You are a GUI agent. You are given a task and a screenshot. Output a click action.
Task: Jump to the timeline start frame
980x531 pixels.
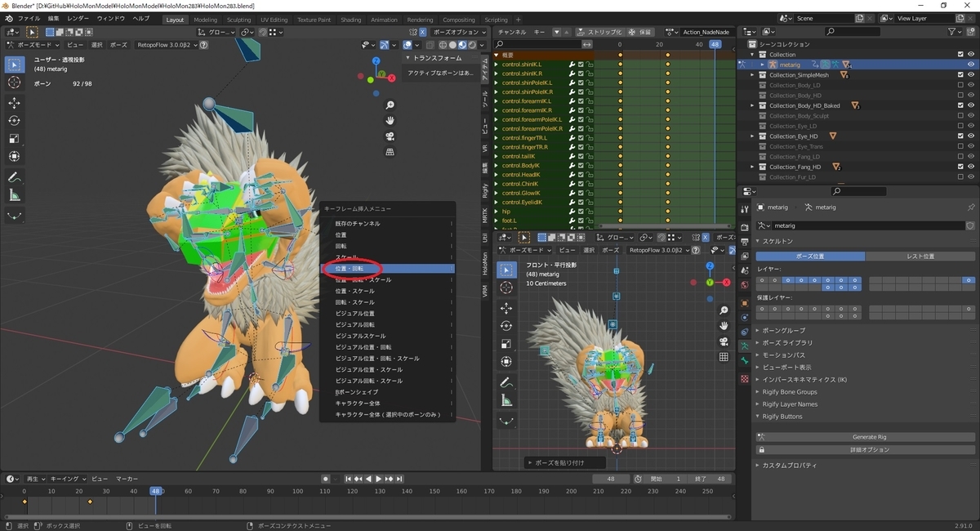tap(349, 479)
